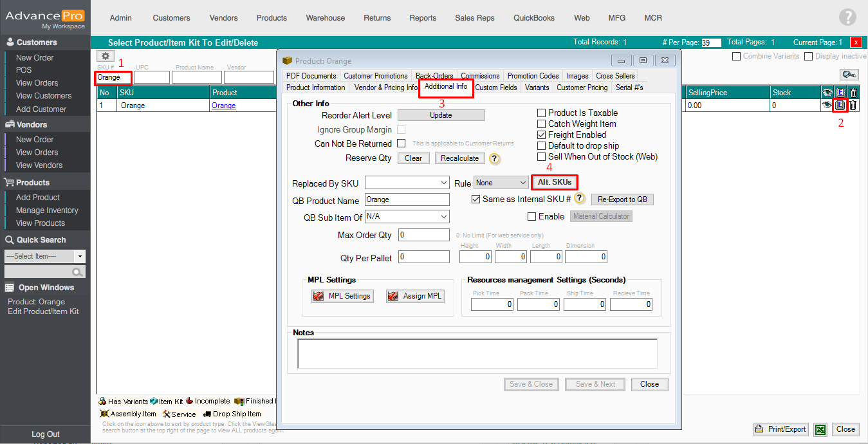
Task: Click the eye view icon in Orange row
Action: (x=827, y=106)
